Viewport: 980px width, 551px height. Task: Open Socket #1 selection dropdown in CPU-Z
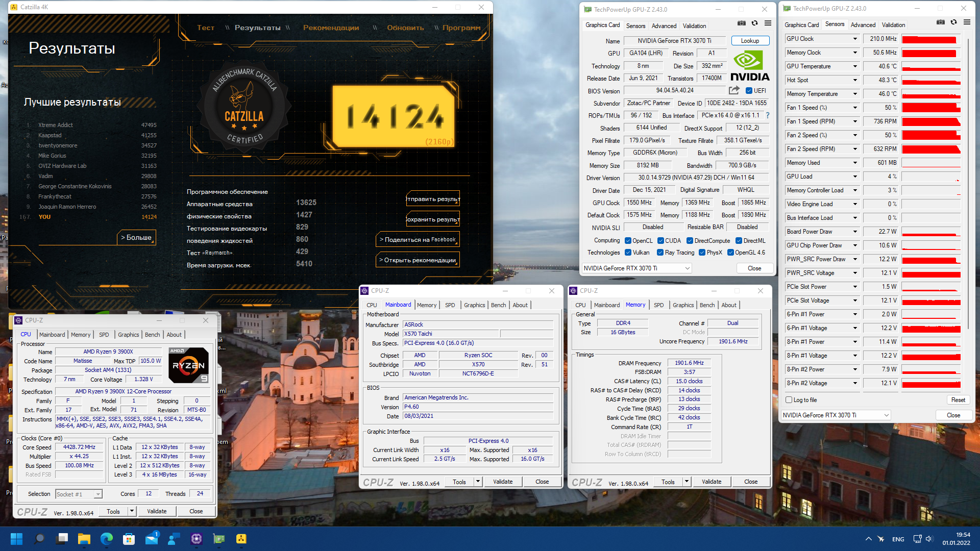[x=79, y=494]
